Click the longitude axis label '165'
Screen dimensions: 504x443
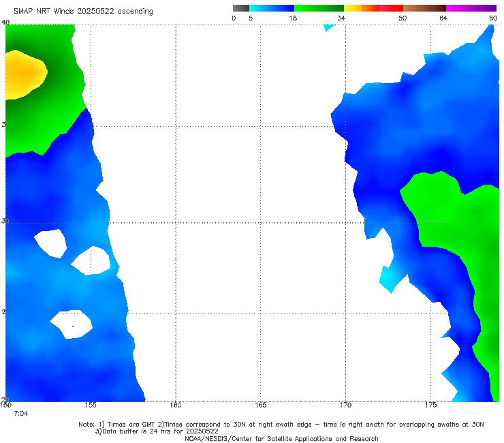(x=261, y=405)
